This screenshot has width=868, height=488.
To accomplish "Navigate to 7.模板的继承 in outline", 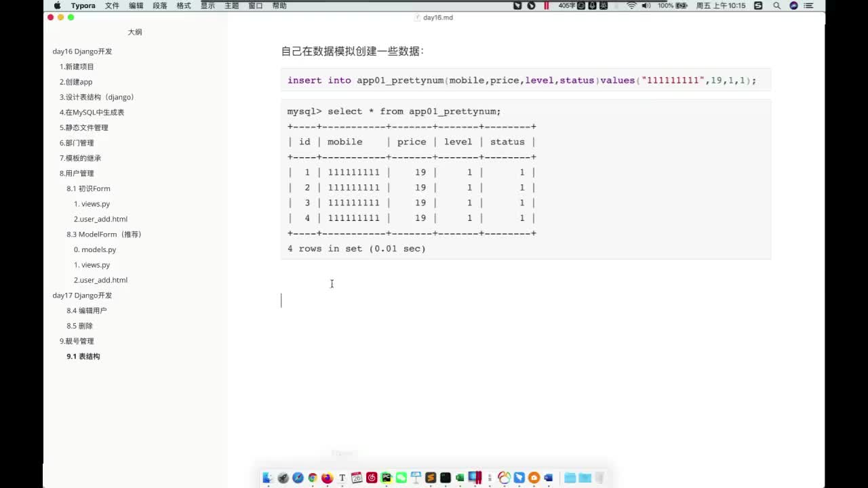I will pos(80,158).
